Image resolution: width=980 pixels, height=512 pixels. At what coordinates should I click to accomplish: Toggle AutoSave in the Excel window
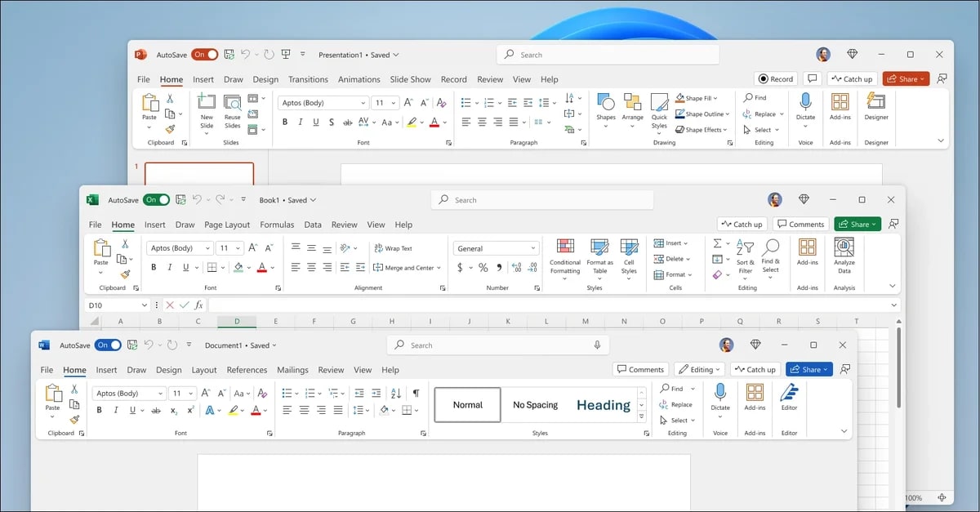157,199
